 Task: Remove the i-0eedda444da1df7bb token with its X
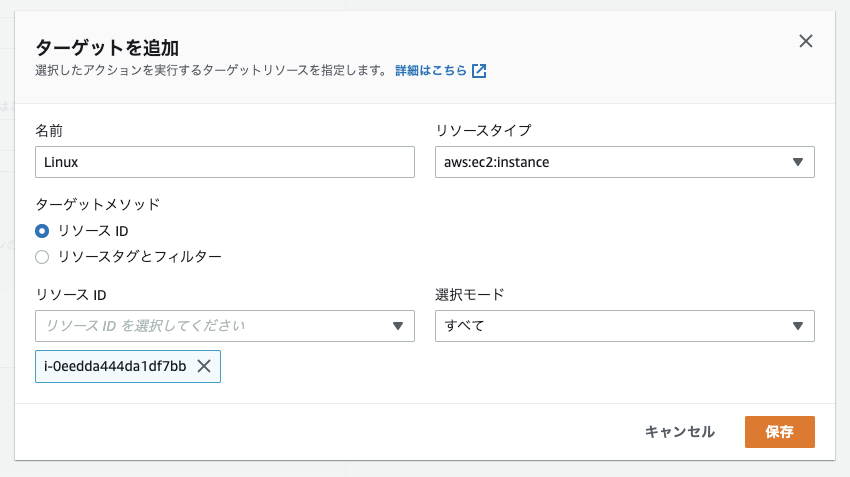click(204, 366)
